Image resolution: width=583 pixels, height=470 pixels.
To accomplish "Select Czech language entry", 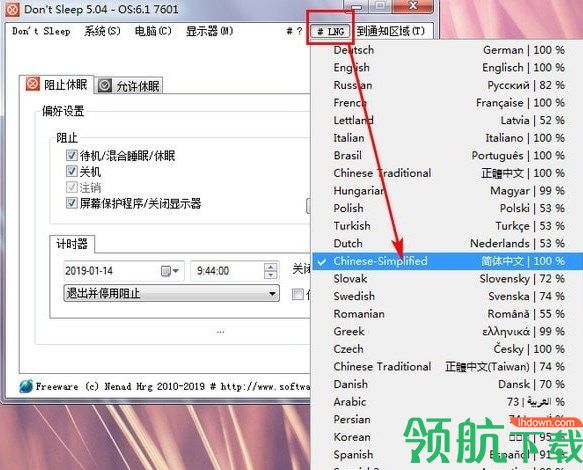I will pyautogui.click(x=447, y=349).
